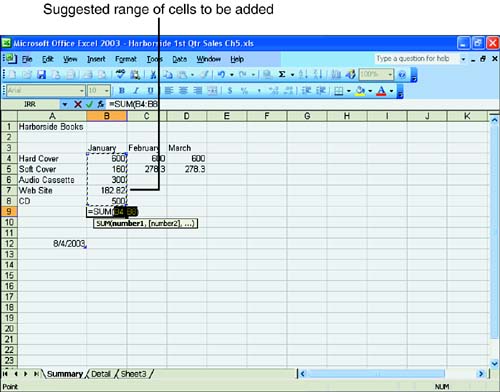Click the Fill Color paint bucket swatch
This screenshot has width=500, height=392.
pos(360,91)
